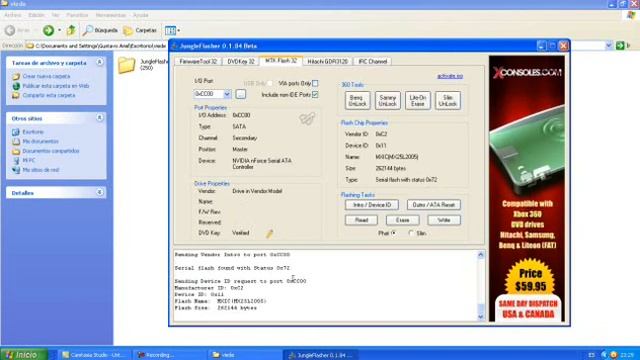
Task: Open Mis documentos from Otros sitios
Action: coord(40,141)
